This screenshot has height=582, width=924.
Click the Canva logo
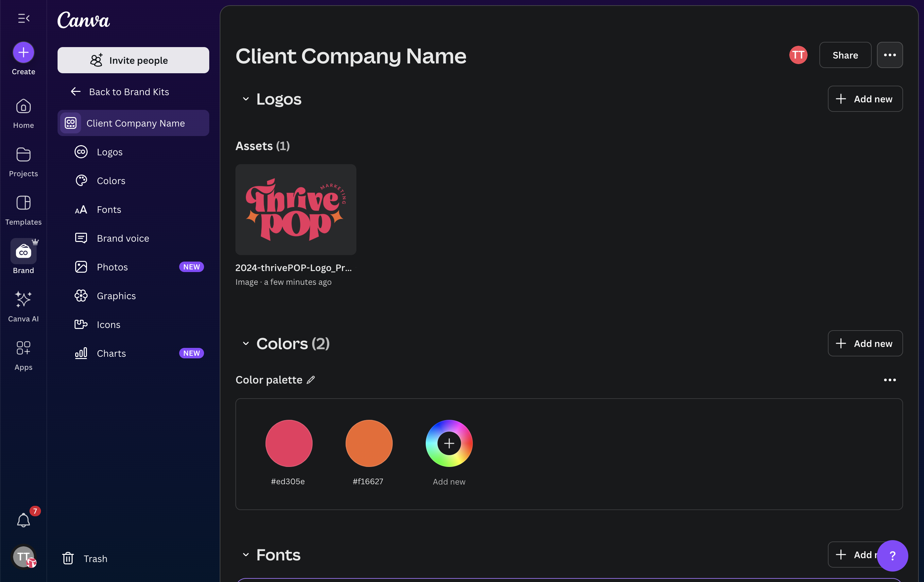[x=84, y=20]
